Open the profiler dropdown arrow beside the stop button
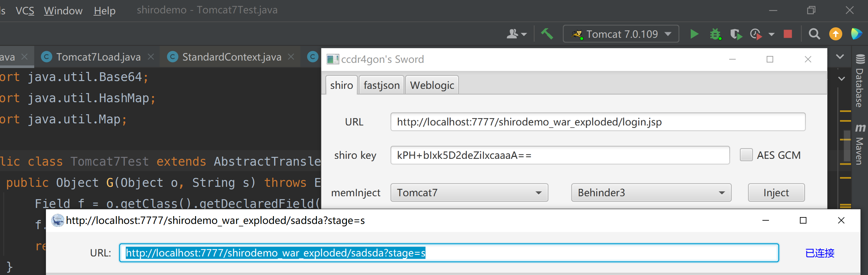Viewport: 868px width, 275px height. (771, 34)
